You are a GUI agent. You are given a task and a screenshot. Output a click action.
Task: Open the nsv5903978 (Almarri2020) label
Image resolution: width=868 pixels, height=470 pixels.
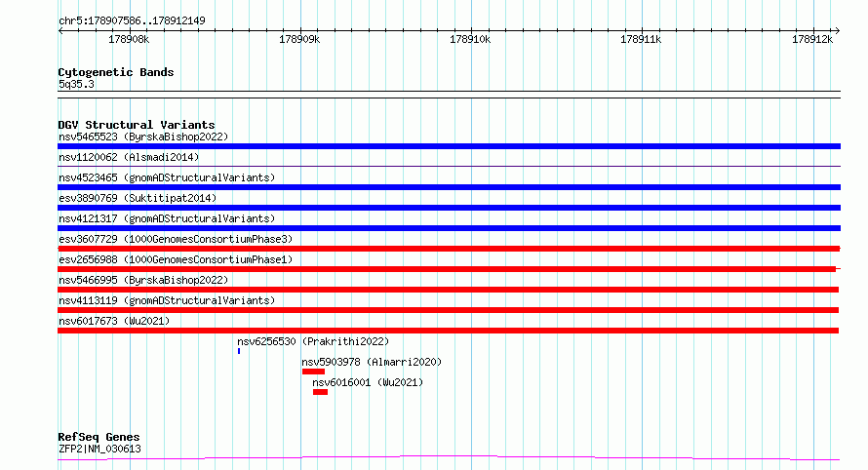(372, 362)
